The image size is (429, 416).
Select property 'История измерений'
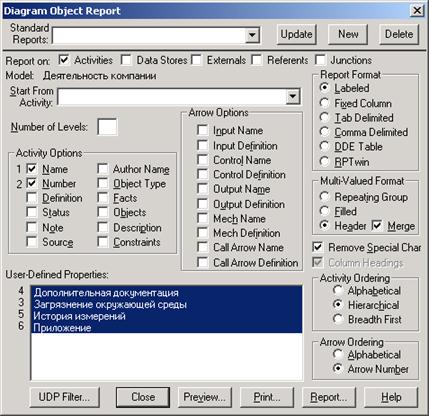pos(166,316)
